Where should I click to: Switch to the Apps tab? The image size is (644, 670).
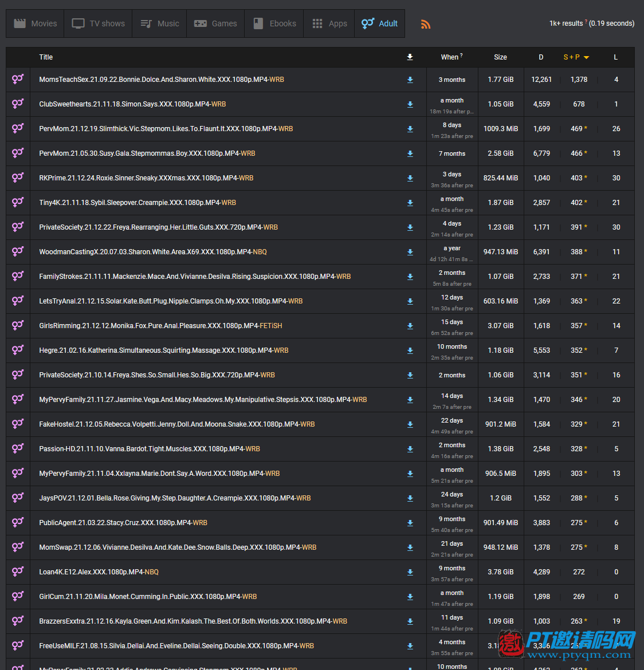coord(329,23)
